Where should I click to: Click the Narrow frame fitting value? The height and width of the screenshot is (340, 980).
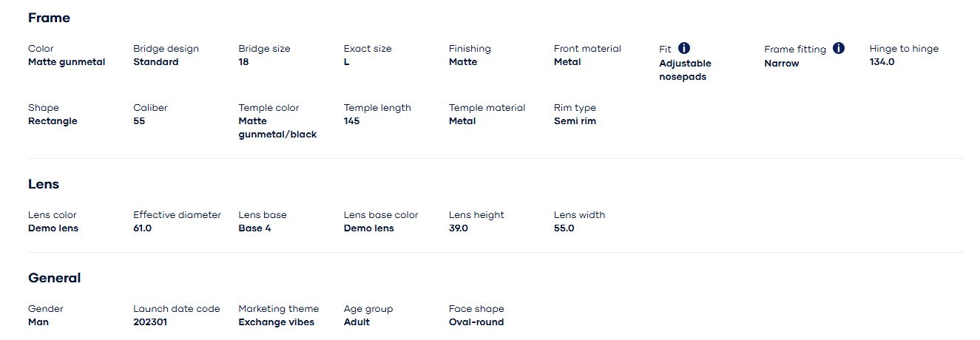(781, 64)
